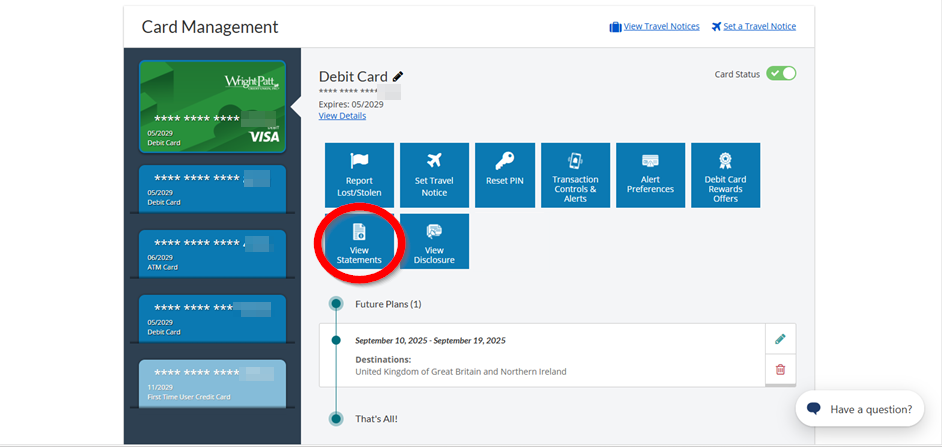Screen dimensions: 942x447
Task: Open the Alert Preferences tile
Action: point(651,175)
